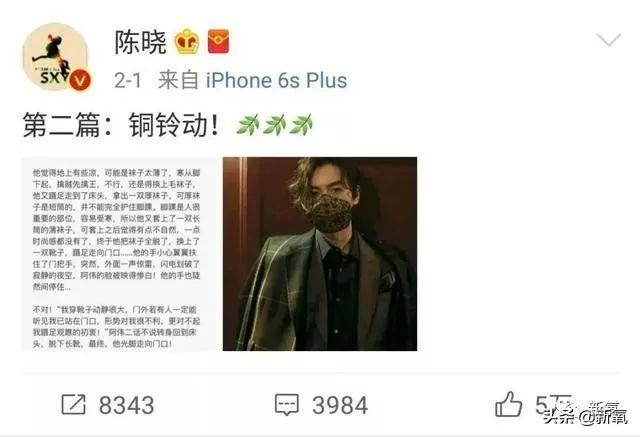The image size is (640, 437).
Task: Click the middle leaf emoji
Action: coord(274,125)
